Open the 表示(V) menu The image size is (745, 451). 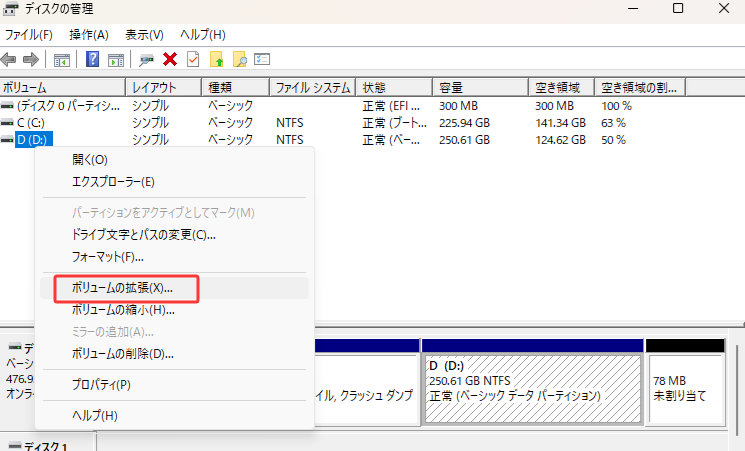point(144,35)
